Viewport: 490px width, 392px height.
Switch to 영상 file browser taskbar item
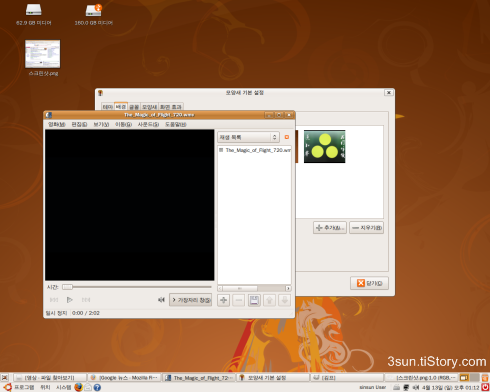[50, 378]
